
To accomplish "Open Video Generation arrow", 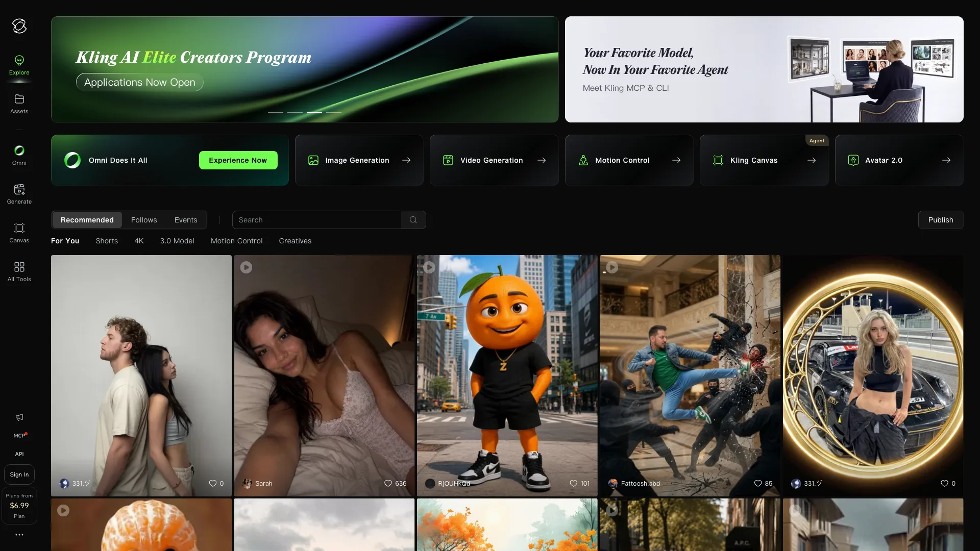I will pos(542,160).
